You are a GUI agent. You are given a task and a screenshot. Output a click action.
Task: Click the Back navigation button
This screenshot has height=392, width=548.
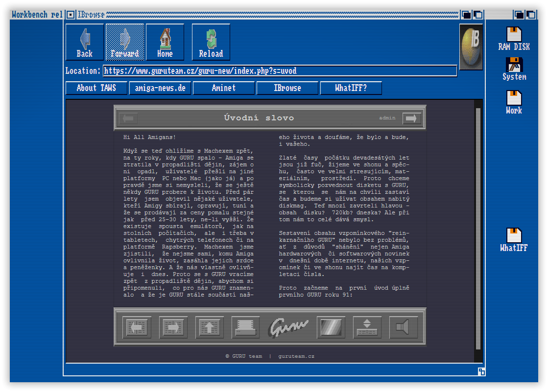(x=85, y=42)
